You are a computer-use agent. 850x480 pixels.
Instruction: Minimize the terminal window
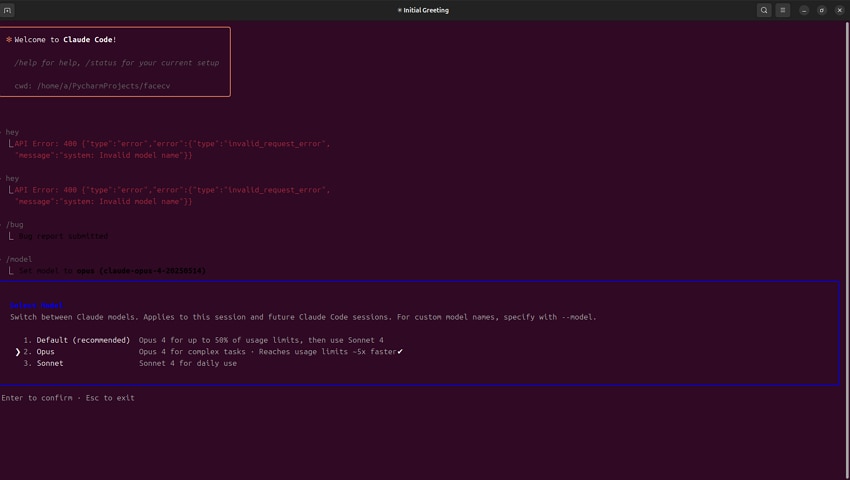coord(804,10)
